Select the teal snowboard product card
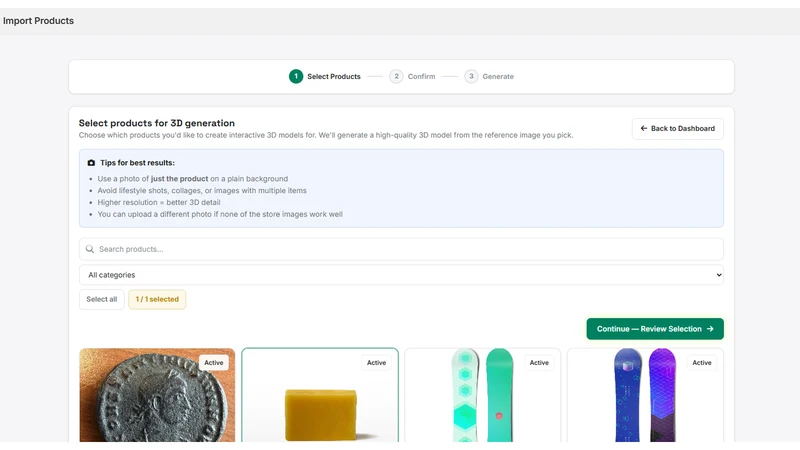Screen dimensions: 800x450 [x=482, y=395]
